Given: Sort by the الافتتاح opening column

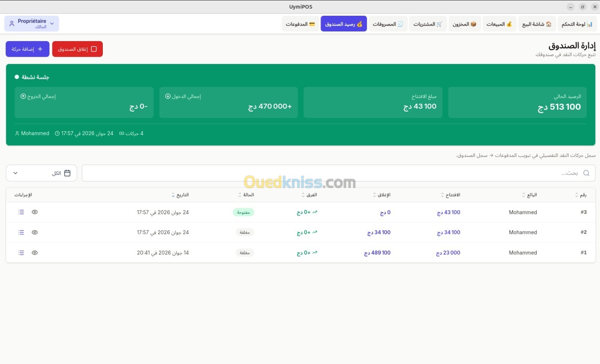Looking at the screenshot, I should (x=450, y=195).
